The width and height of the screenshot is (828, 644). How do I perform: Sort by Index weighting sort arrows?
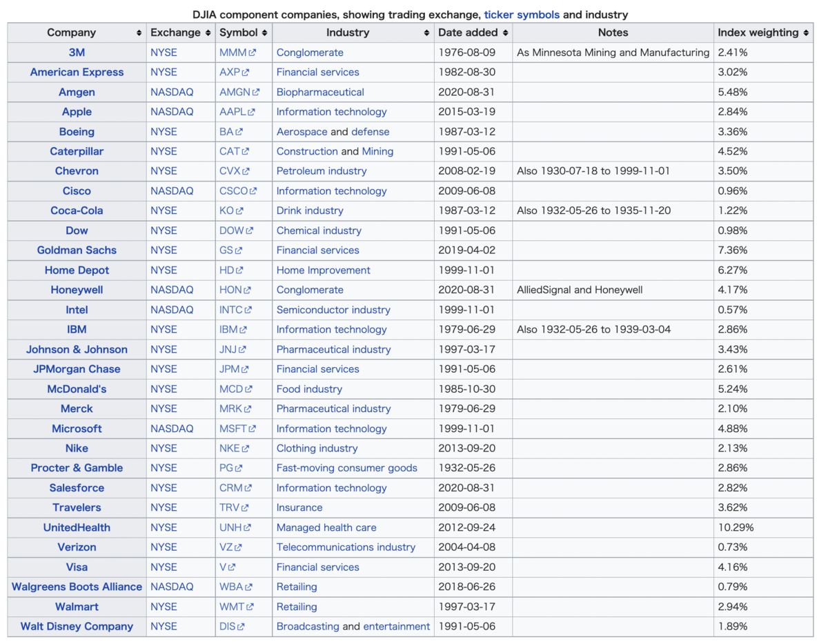[x=807, y=32]
